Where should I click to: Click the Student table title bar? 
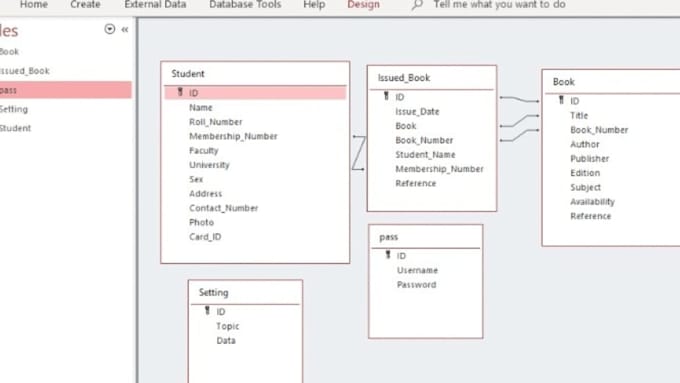[255, 74]
